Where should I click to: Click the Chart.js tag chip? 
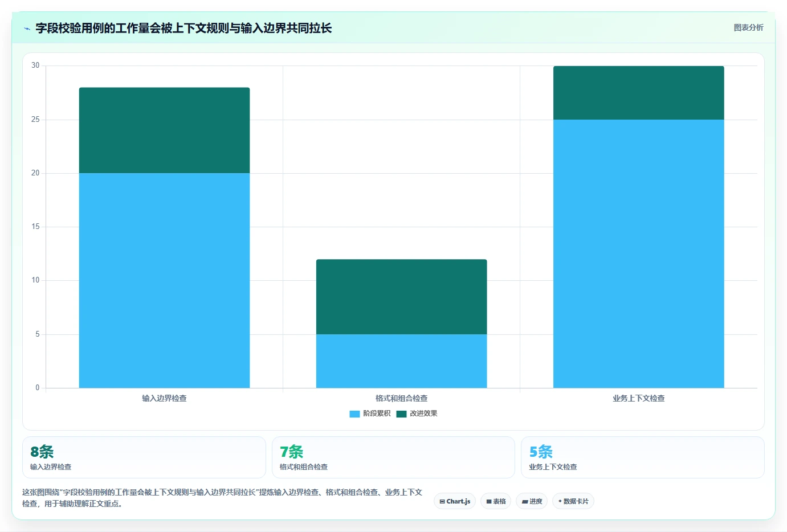(455, 501)
